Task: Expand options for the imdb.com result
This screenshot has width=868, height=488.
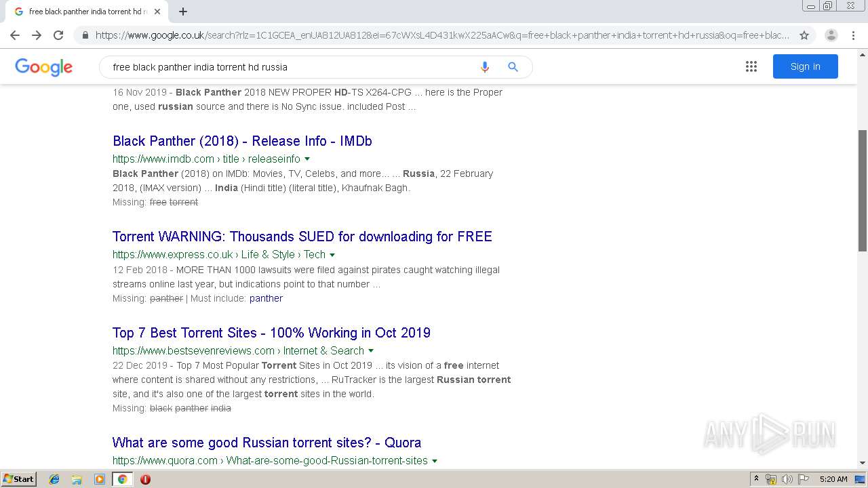Action: [x=307, y=159]
